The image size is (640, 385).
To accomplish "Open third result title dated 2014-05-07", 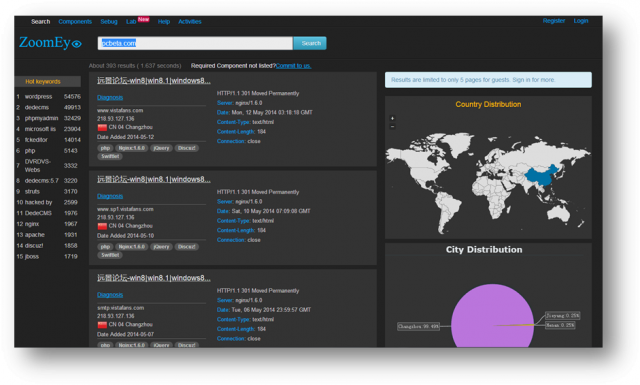I will pos(154,278).
